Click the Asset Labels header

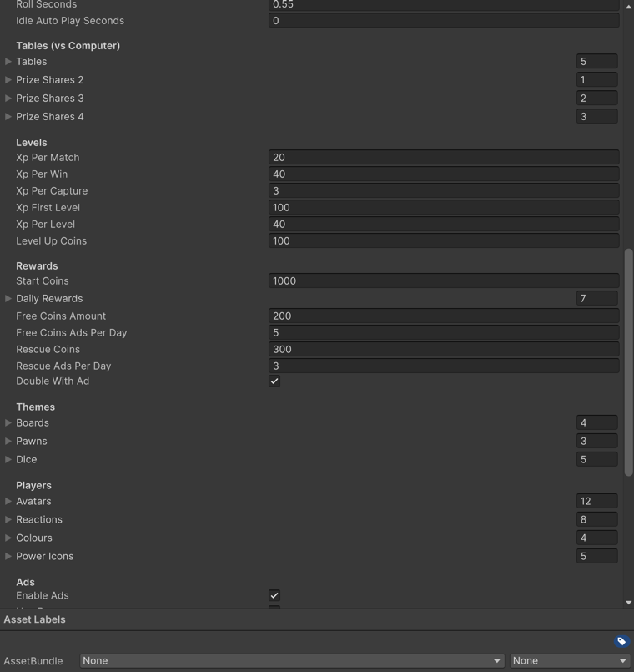[x=35, y=619]
